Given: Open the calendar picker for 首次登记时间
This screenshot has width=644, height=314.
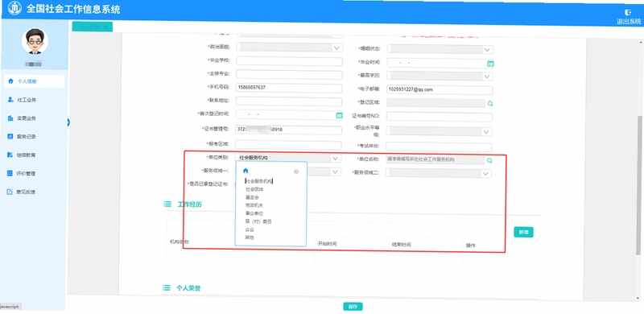Looking at the screenshot, I should point(339,115).
